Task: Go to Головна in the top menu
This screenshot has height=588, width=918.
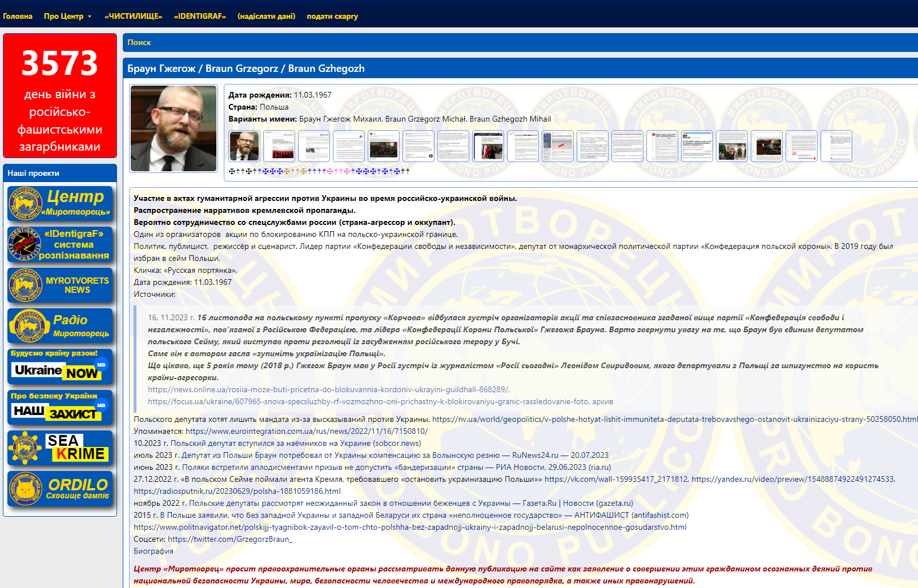Action: (18, 17)
